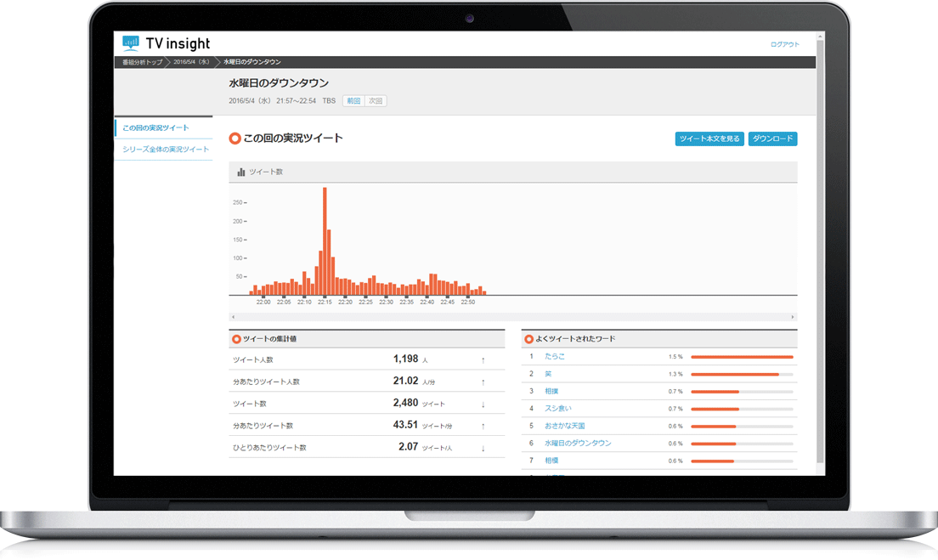Click the 分あたりツイート数 row label

[263, 426]
